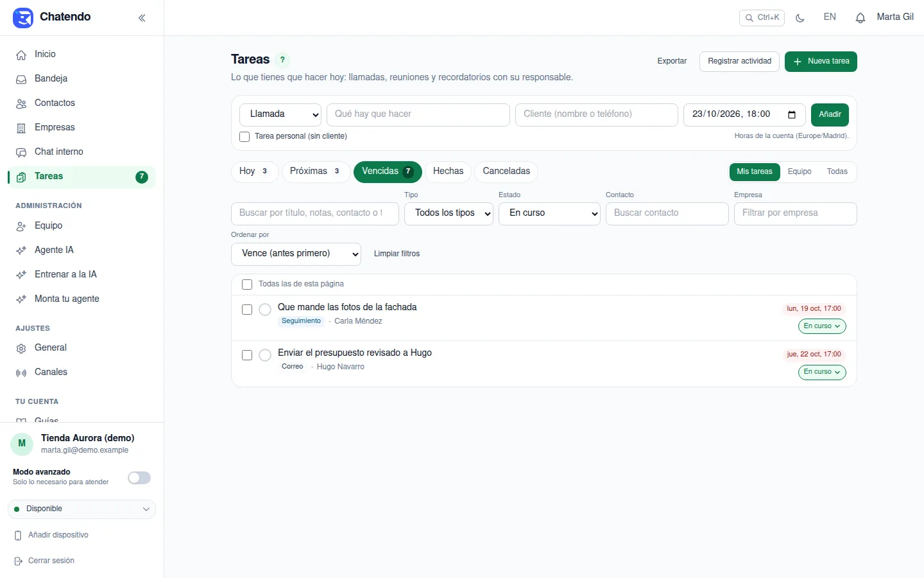Click the Chatendo logo icon

tap(23, 17)
